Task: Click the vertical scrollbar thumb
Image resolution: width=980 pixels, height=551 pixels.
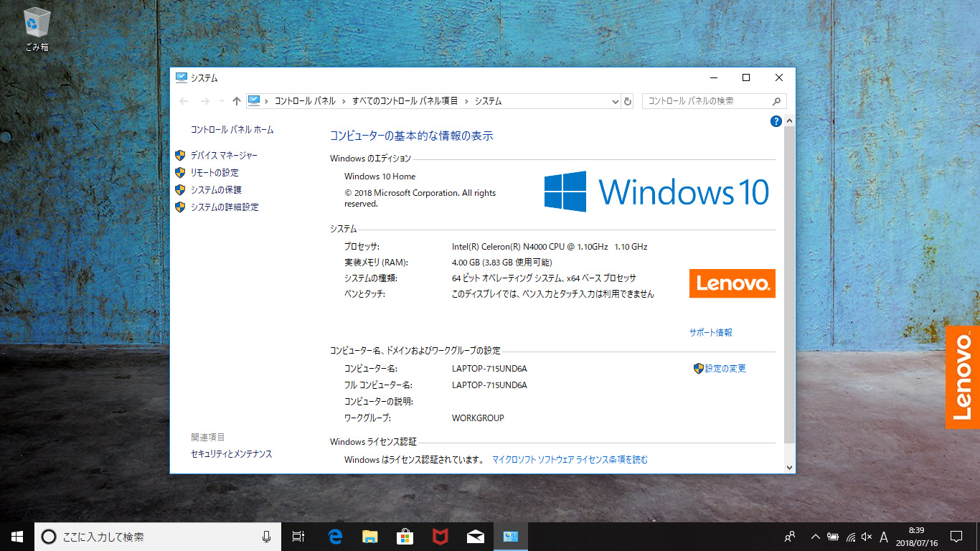Action: pyautogui.click(x=790, y=286)
